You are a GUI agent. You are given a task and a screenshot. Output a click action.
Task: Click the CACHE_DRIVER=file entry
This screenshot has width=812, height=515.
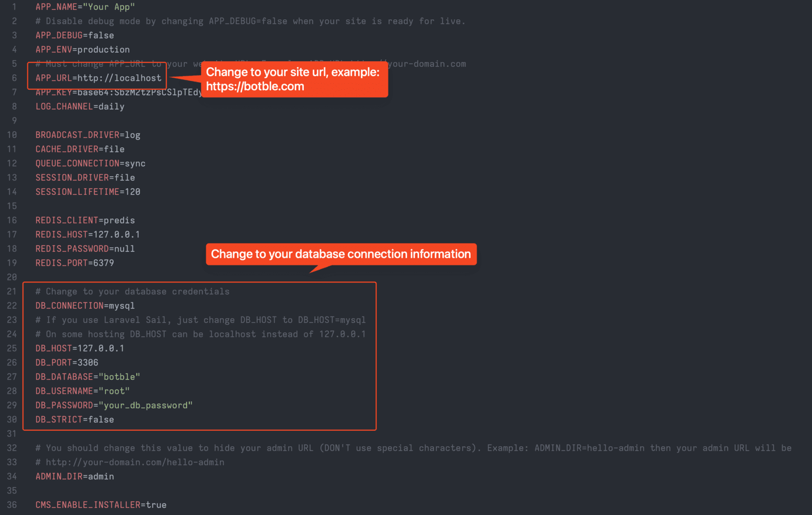coord(79,149)
